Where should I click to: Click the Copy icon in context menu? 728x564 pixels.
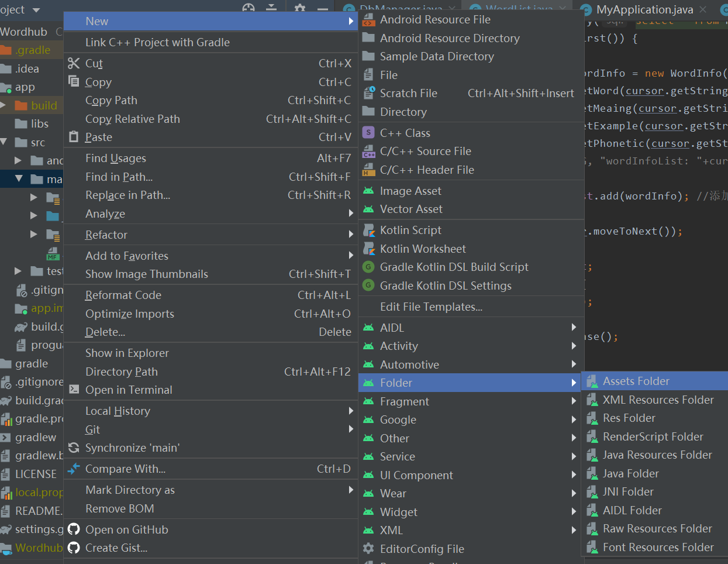pos(74,81)
